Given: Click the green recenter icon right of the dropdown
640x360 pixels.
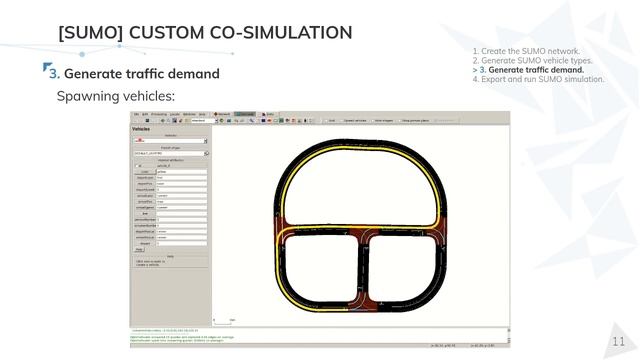Looking at the screenshot, I should pyautogui.click(x=222, y=121).
